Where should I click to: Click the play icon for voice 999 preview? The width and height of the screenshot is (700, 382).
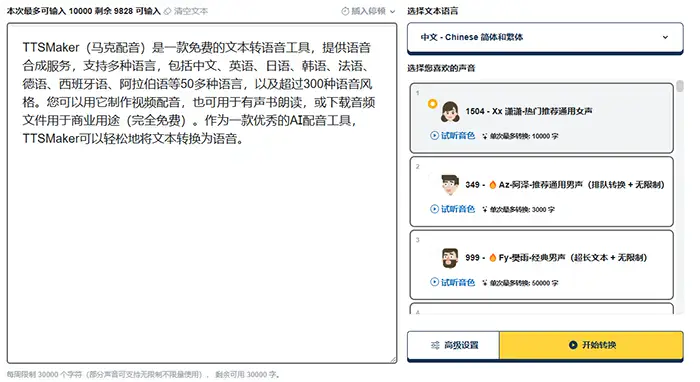pyautogui.click(x=434, y=282)
